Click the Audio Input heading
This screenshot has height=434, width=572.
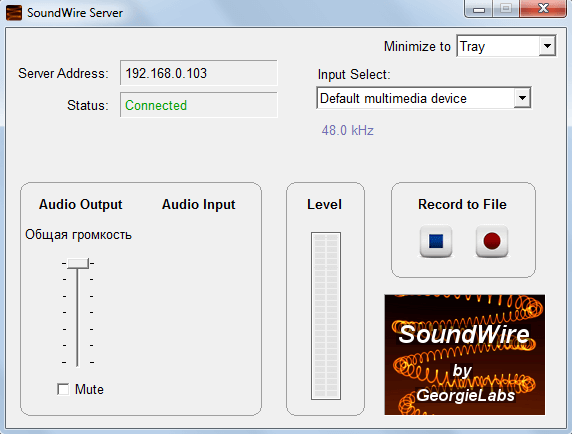point(198,204)
